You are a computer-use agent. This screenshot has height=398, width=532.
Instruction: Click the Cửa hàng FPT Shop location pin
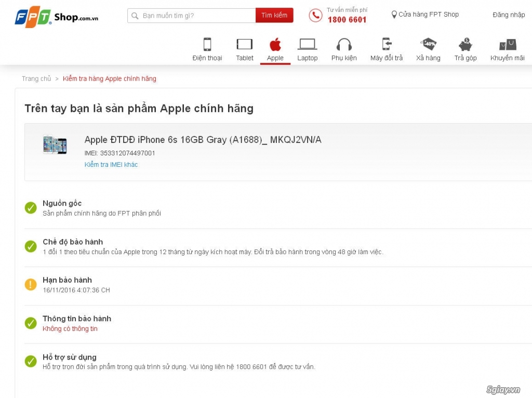coord(394,14)
